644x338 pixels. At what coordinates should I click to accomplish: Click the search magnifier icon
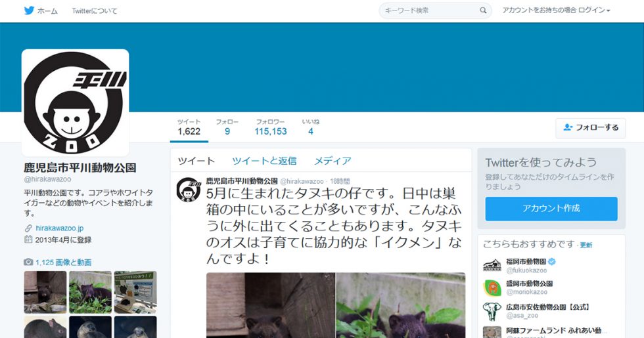tap(483, 11)
